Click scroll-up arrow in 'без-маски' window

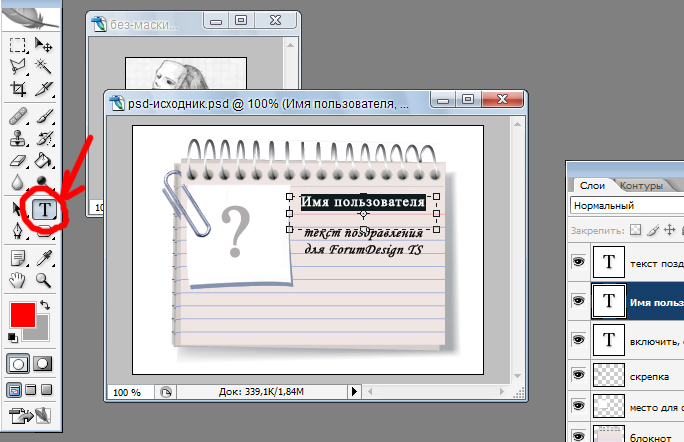(290, 45)
